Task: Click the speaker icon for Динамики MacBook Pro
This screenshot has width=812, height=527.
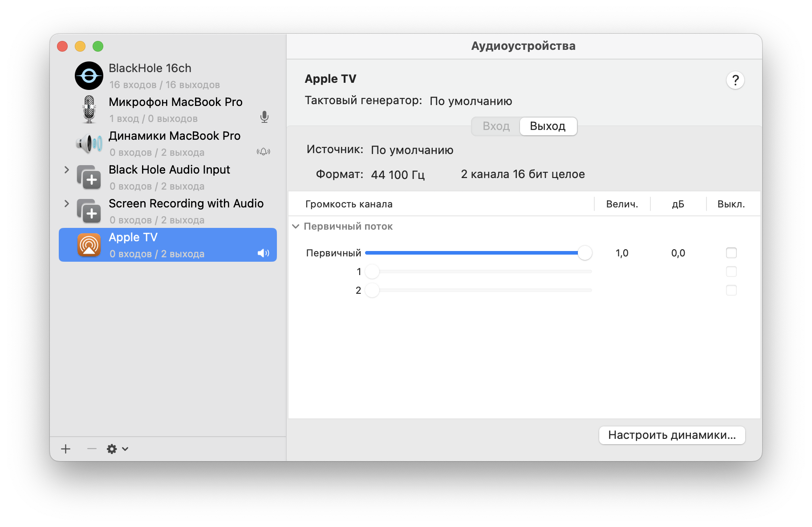Action: [89, 143]
